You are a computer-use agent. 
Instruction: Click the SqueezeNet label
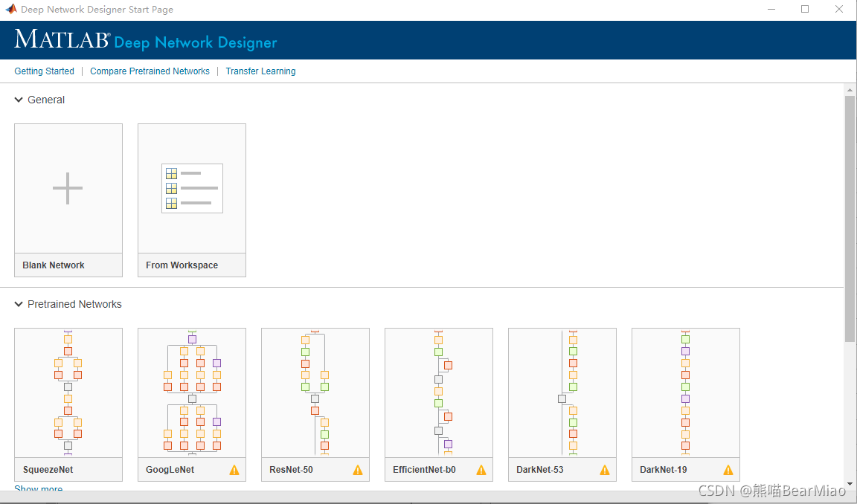48,470
